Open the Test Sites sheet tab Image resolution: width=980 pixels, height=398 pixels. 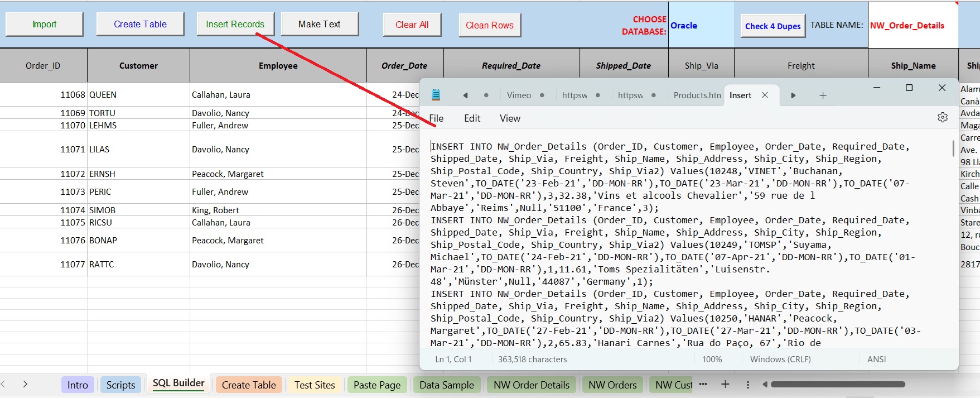click(315, 385)
